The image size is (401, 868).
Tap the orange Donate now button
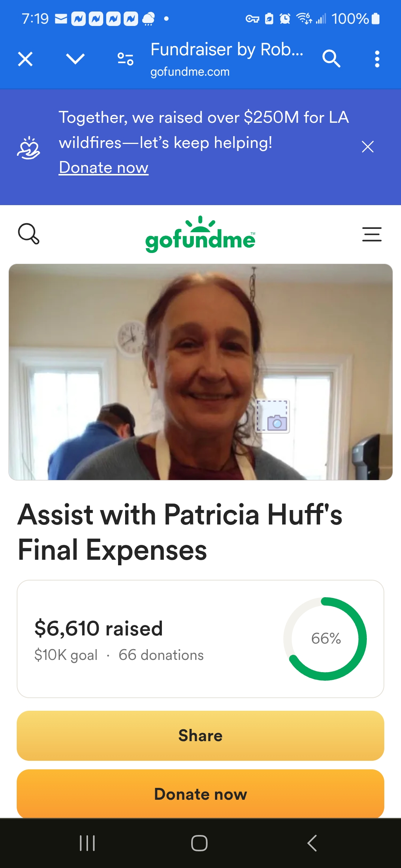200,794
